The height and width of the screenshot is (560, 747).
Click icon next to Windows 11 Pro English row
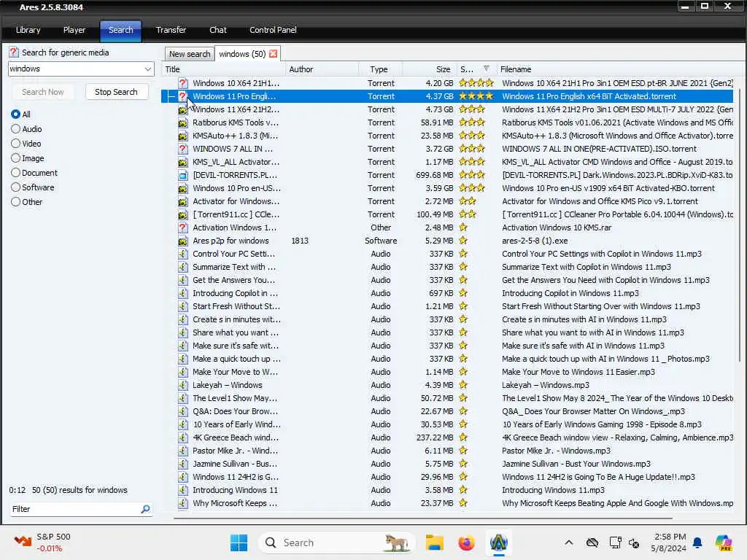point(182,96)
